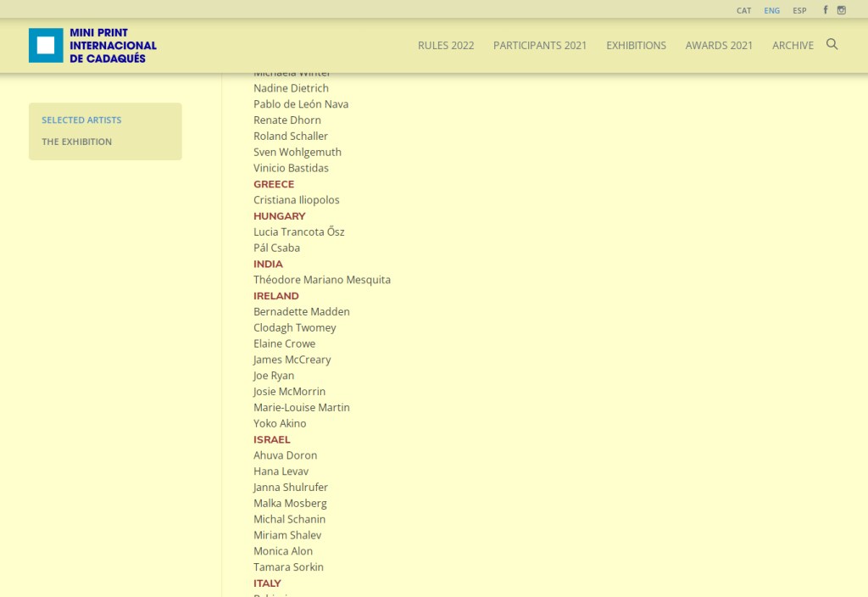This screenshot has height=597, width=868.
Task: Select Awards 2021 in navigation
Action: pyautogui.click(x=719, y=46)
